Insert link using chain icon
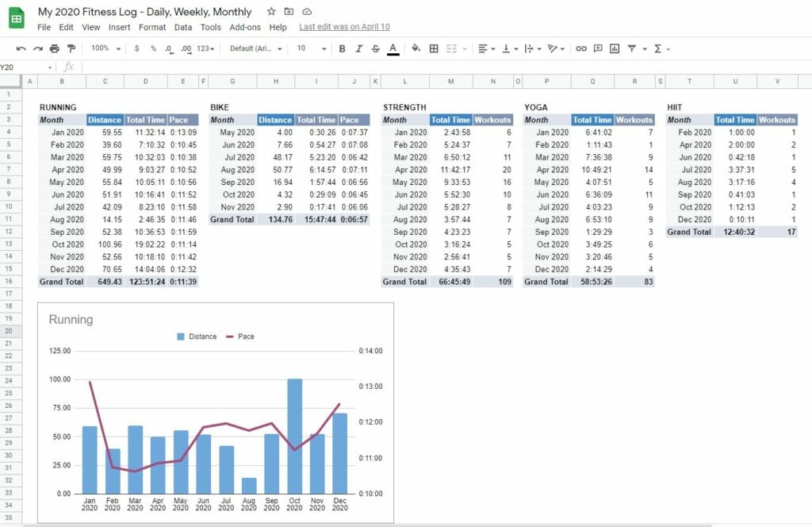Screen dimensions: 812x527 581,48
